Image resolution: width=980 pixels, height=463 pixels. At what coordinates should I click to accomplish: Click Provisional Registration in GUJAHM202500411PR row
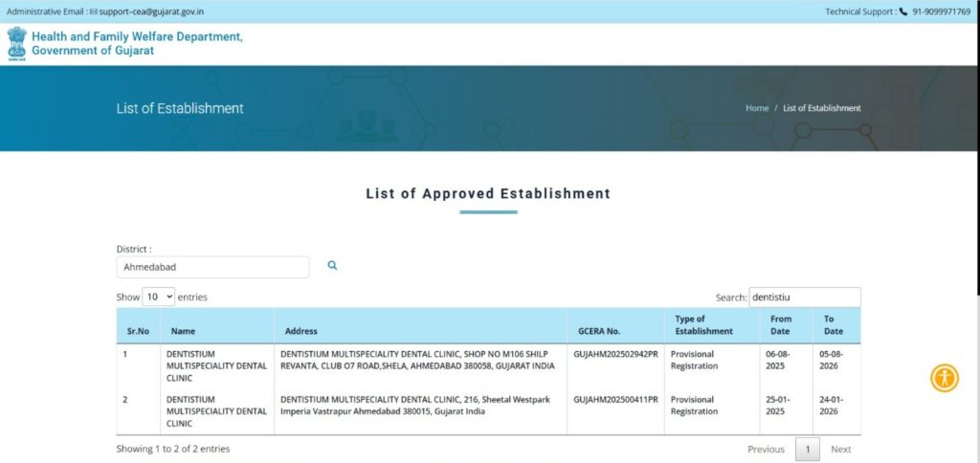pos(695,407)
